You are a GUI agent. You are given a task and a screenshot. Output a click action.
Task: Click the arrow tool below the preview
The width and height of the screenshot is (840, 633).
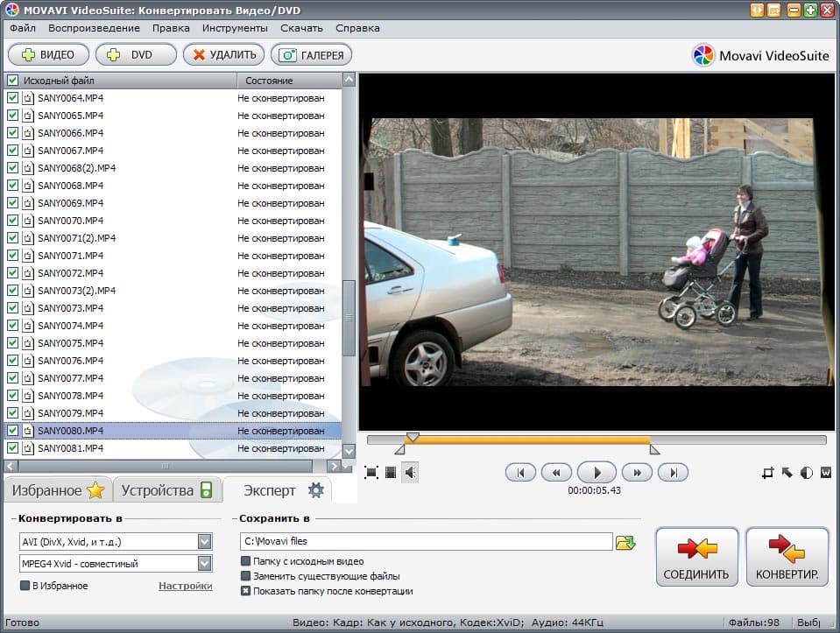point(787,472)
